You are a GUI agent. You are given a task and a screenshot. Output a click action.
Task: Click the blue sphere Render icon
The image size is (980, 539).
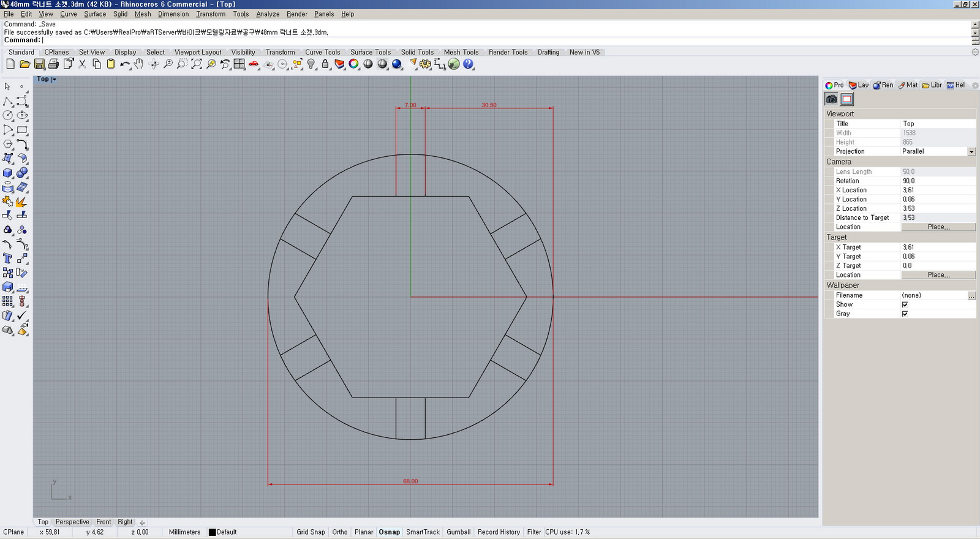397,64
